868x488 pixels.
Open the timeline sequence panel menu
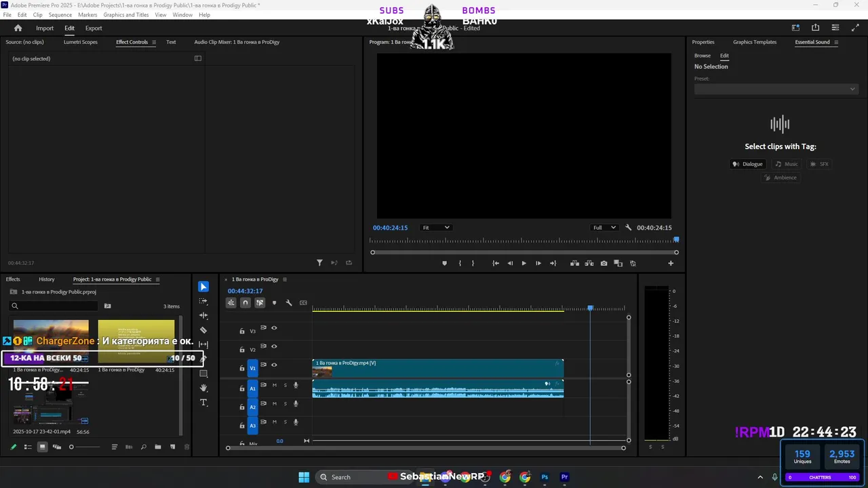pyautogui.click(x=285, y=279)
